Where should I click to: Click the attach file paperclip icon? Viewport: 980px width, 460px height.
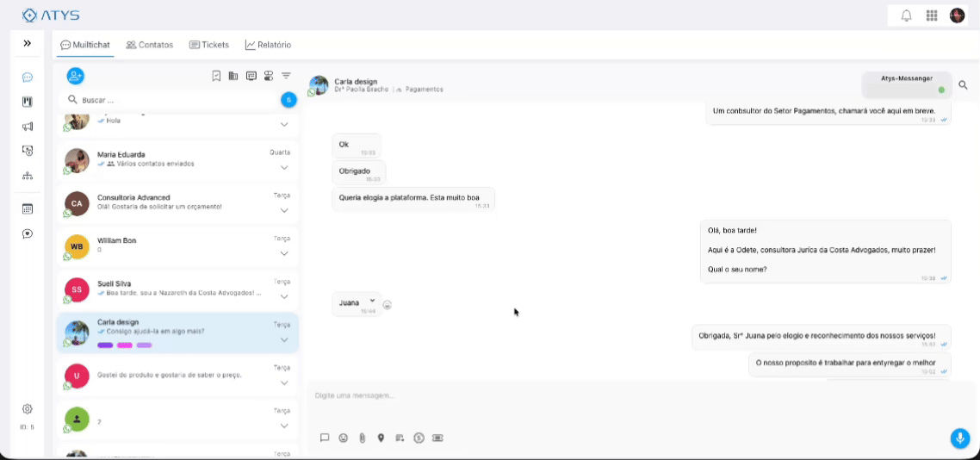pos(362,438)
